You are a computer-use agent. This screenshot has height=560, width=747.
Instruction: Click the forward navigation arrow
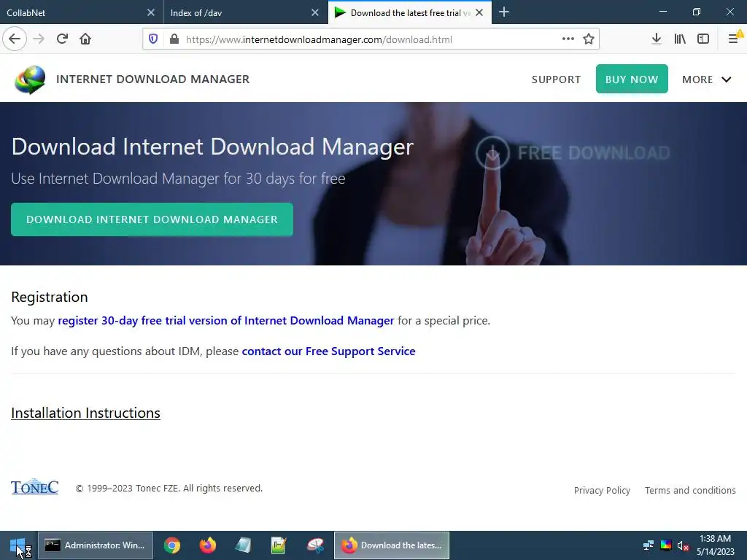(39, 39)
